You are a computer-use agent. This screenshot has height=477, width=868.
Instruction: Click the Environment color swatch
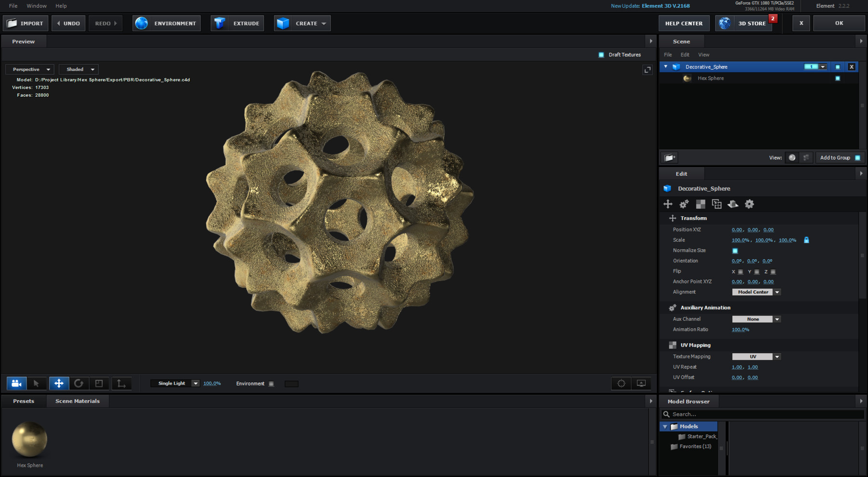pyautogui.click(x=291, y=384)
